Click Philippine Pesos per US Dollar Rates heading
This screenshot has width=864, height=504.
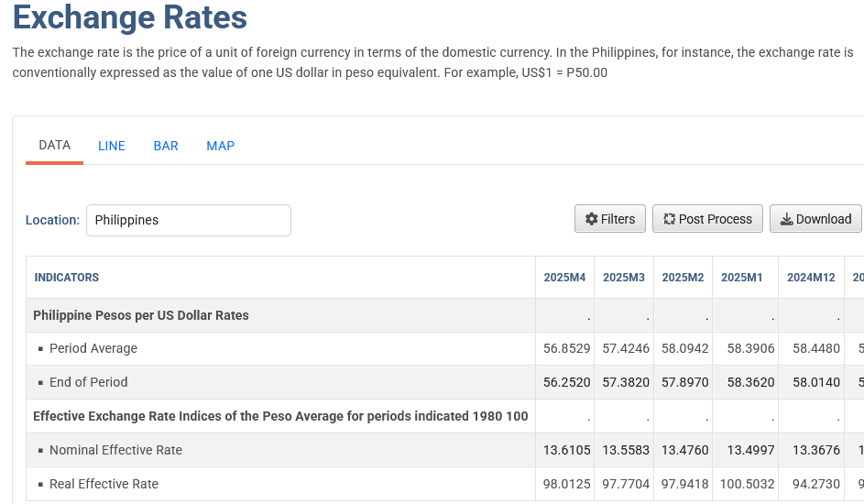(141, 315)
